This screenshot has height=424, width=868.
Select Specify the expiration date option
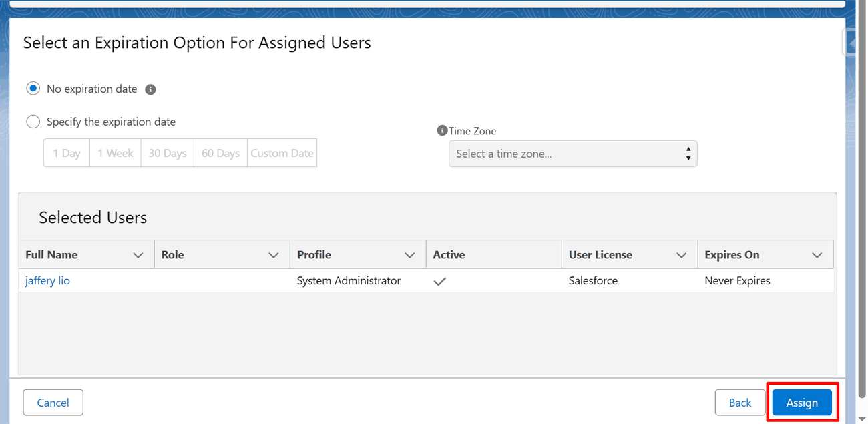[33, 122]
